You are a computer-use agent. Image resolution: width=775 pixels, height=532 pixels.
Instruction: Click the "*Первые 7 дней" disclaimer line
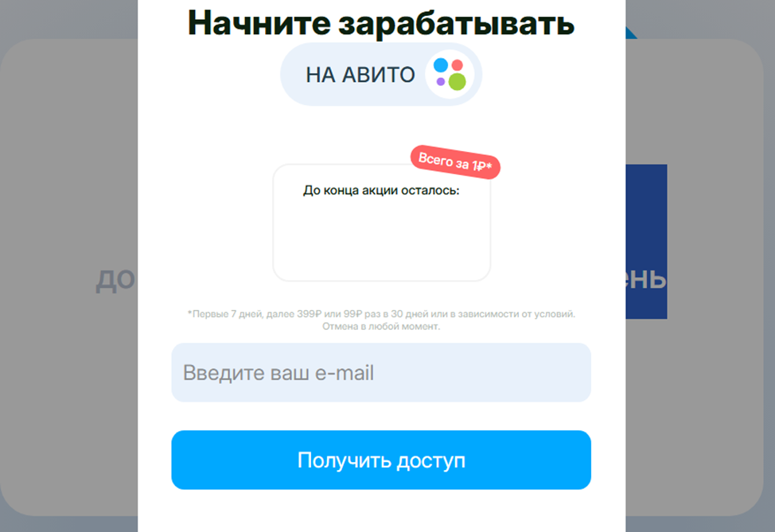pos(381,313)
